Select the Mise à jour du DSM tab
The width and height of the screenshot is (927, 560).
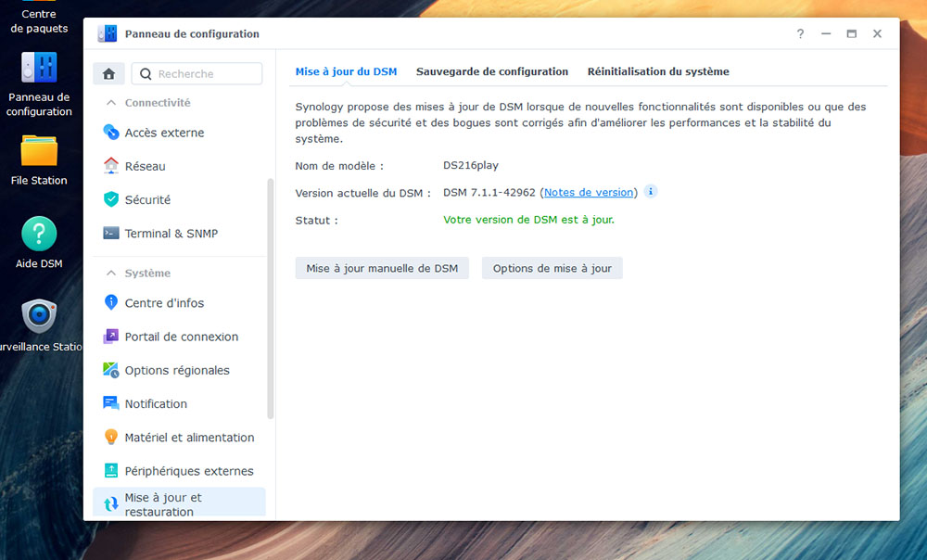346,71
